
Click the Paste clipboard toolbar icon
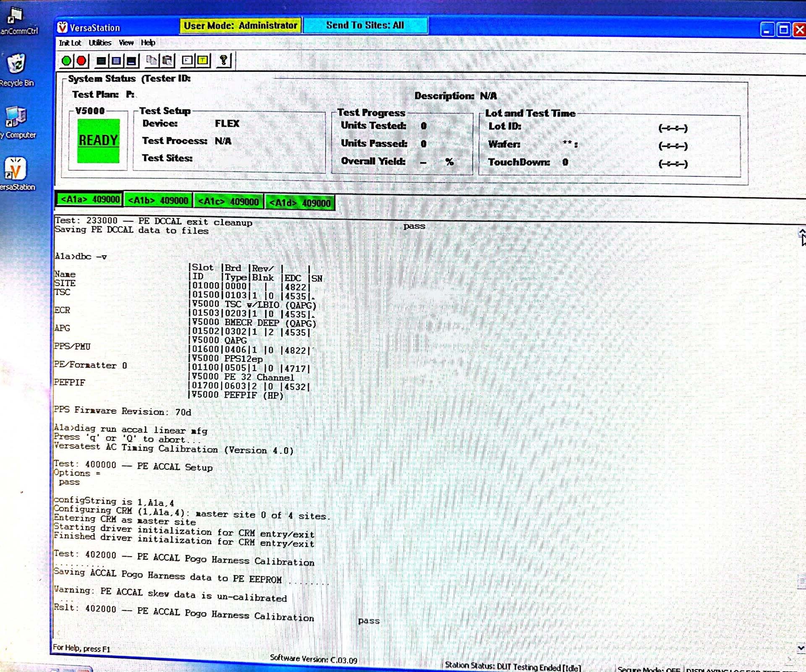pos(167,60)
